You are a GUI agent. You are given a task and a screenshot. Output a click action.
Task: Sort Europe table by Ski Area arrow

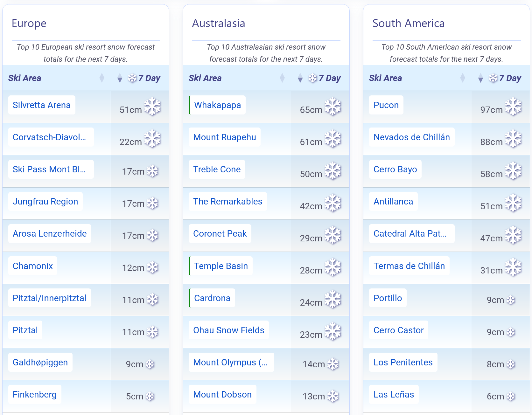102,78
